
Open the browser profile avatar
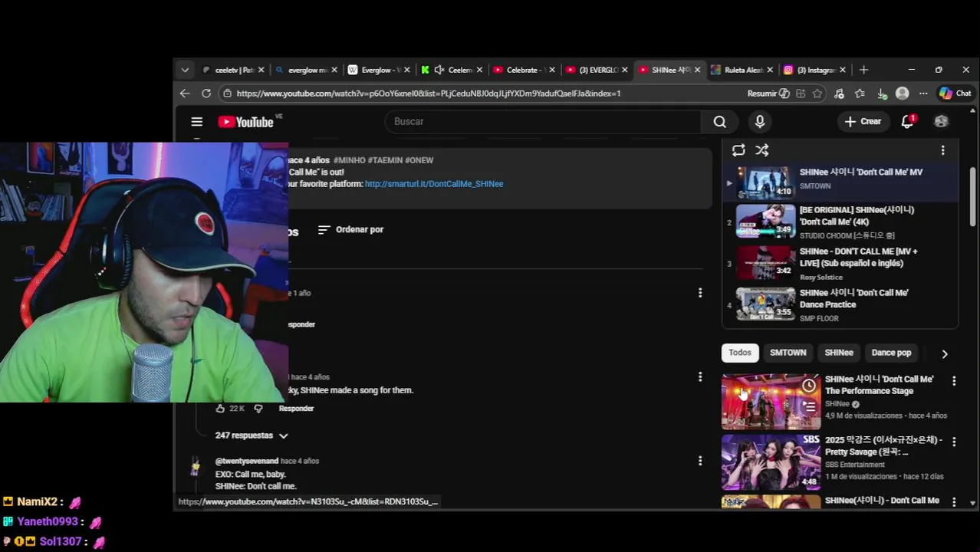[903, 94]
